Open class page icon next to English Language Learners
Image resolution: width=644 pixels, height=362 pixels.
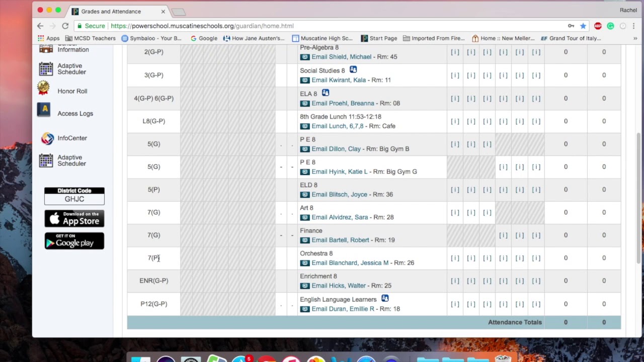click(x=385, y=299)
